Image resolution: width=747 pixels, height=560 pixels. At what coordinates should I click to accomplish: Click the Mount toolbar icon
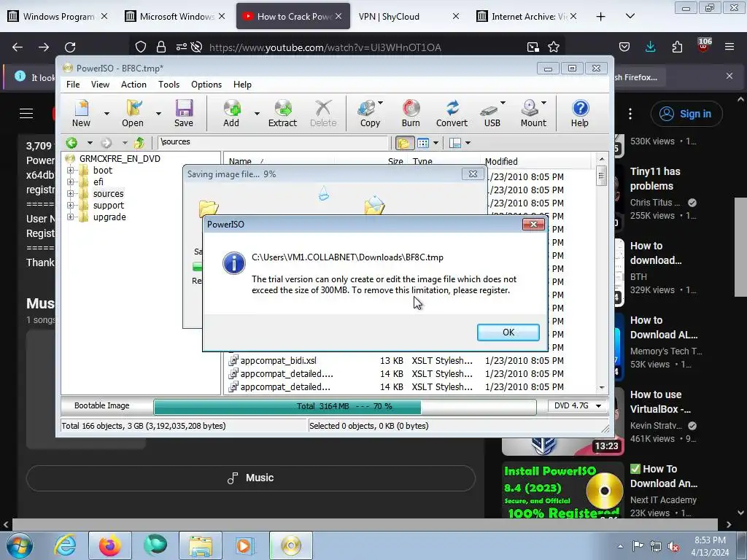[533, 113]
